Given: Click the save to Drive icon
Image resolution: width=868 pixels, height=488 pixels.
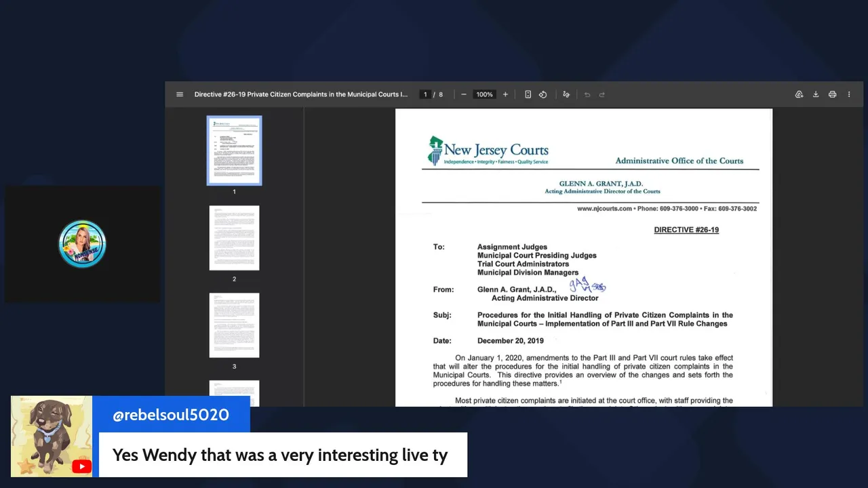Looking at the screenshot, I should pyautogui.click(x=799, y=94).
